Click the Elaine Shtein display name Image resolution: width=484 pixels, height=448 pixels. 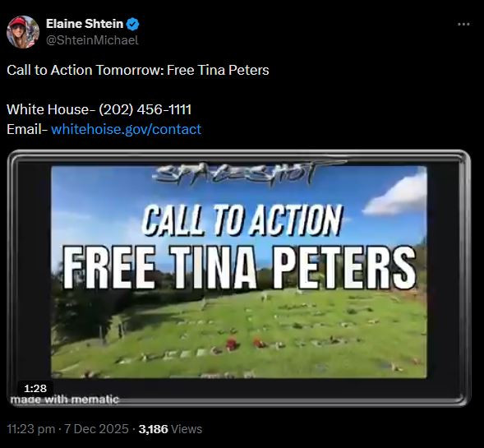pos(85,24)
